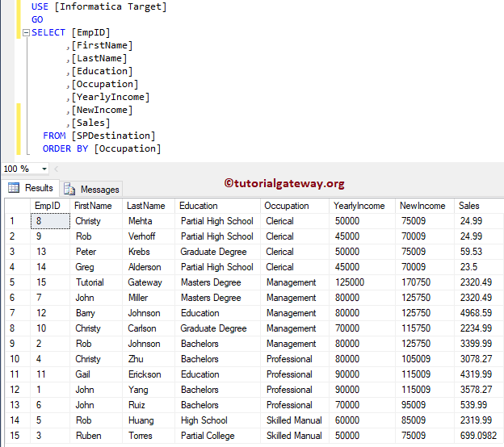This screenshot has height=447, width=504.
Task: Click the Education cell Partial College
Action: (217, 436)
